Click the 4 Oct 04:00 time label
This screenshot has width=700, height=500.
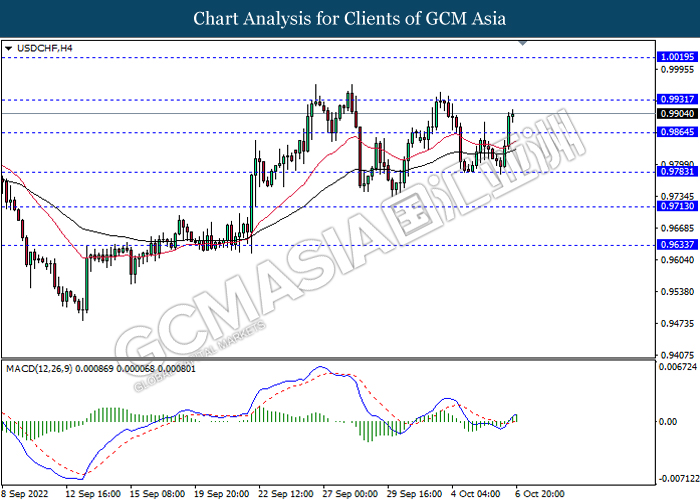click(x=476, y=494)
